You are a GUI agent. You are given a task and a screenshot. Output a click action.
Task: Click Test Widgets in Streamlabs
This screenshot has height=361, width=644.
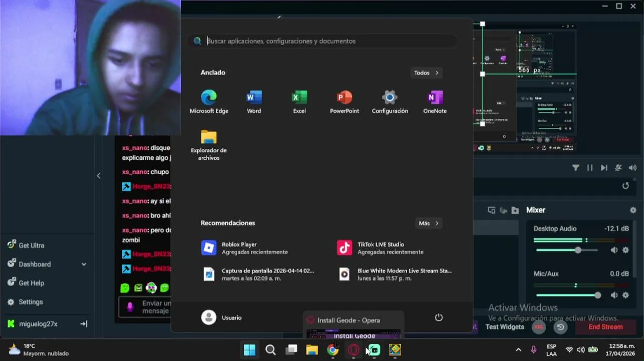(505, 327)
